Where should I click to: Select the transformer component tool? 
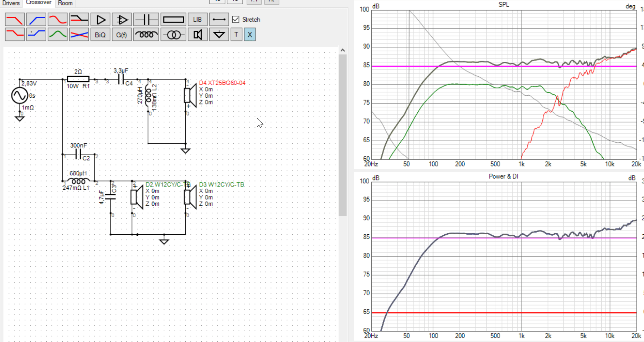point(173,35)
